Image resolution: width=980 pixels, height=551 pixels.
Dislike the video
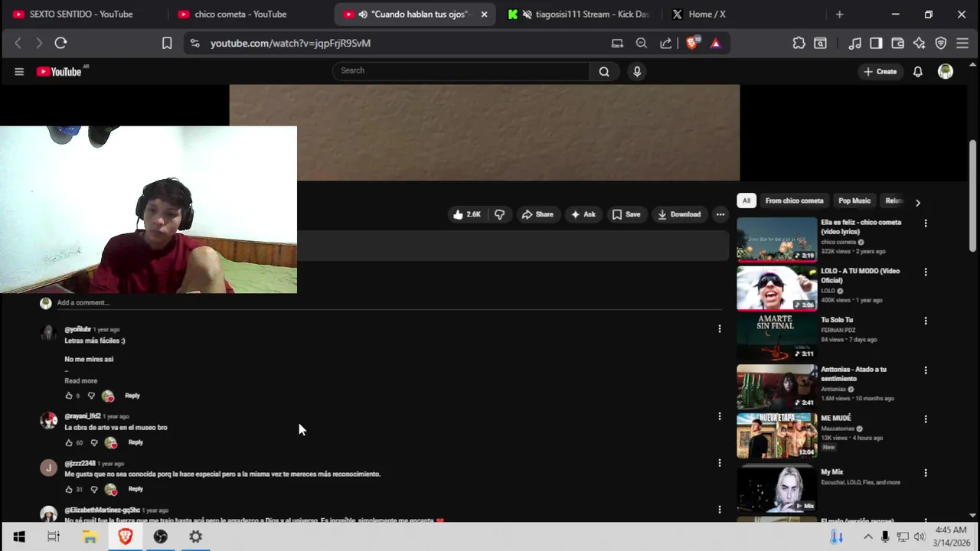coord(499,214)
